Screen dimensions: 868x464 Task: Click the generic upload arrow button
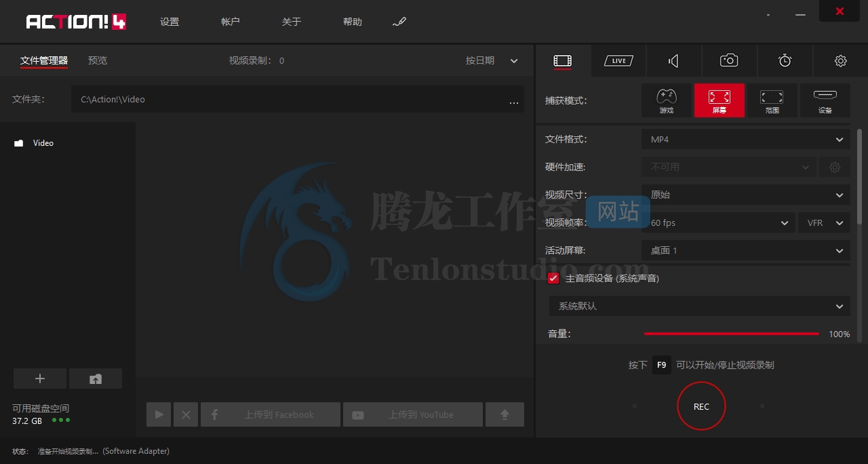[505, 414]
